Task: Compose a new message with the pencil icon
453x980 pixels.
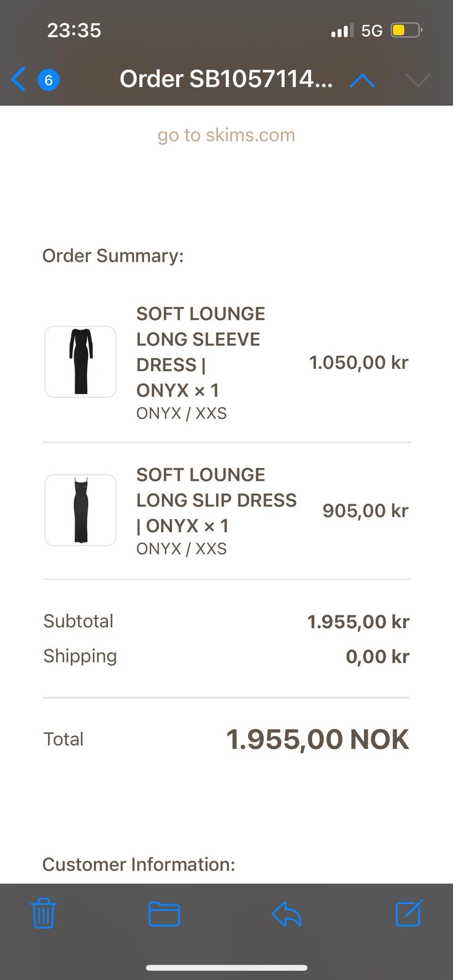Action: point(408,913)
